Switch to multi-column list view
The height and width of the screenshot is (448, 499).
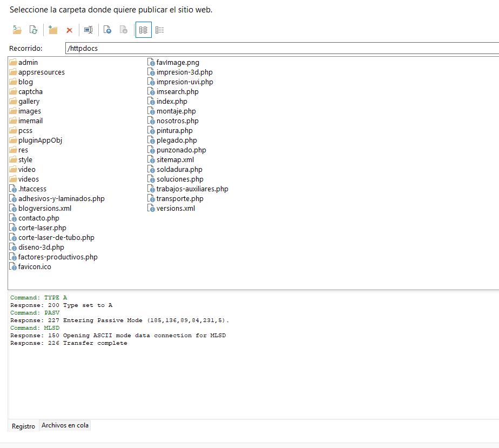point(143,30)
